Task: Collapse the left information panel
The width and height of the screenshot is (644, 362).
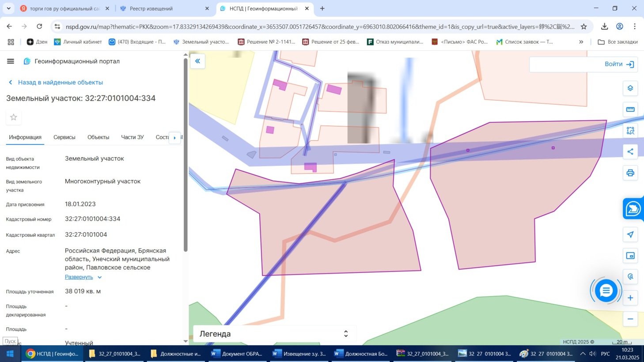Action: [197, 61]
